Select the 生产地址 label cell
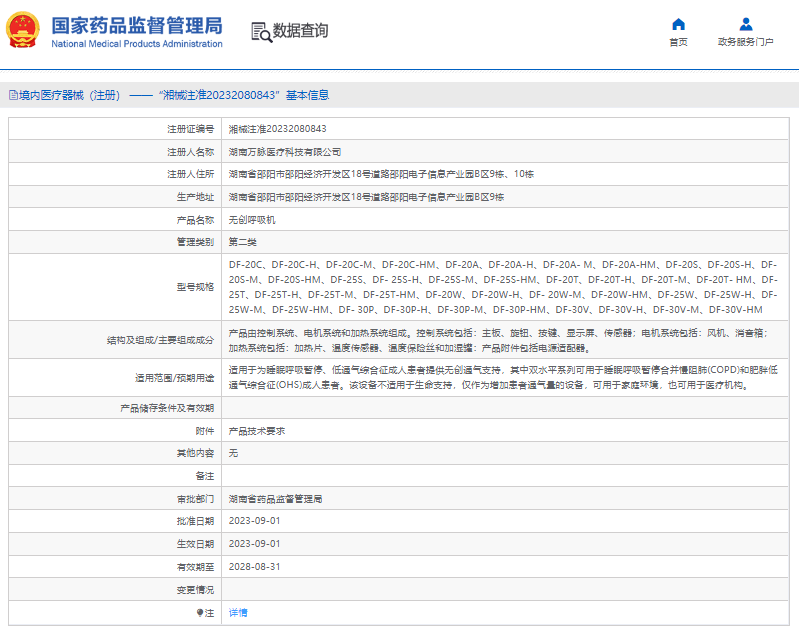799x631 pixels. click(115, 197)
